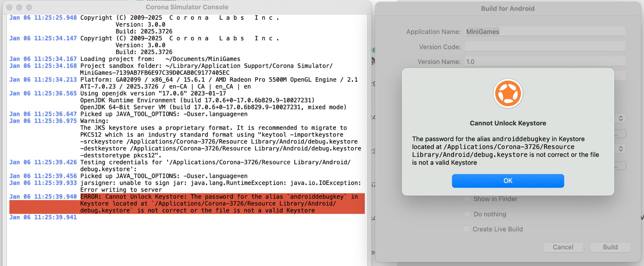Click the upper ellipsis browse button beside the alert
Image resolution: width=644 pixels, height=266 pixels.
[x=621, y=134]
